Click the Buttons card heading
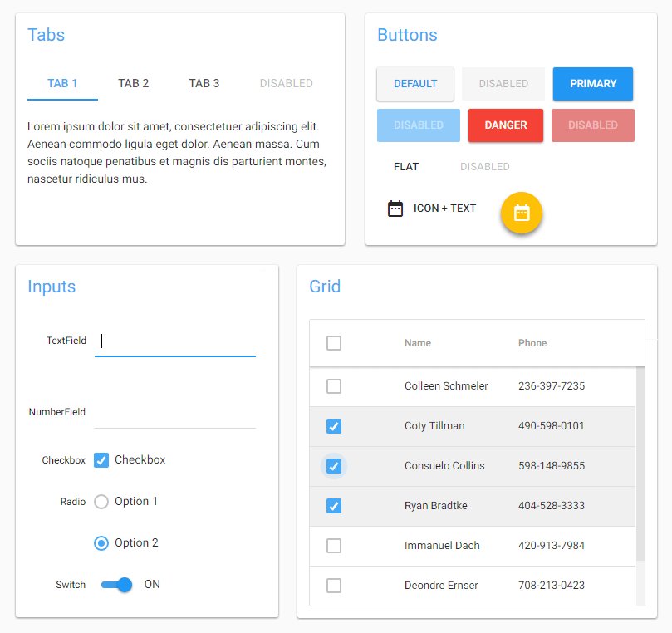The width and height of the screenshot is (672, 633). tap(407, 35)
